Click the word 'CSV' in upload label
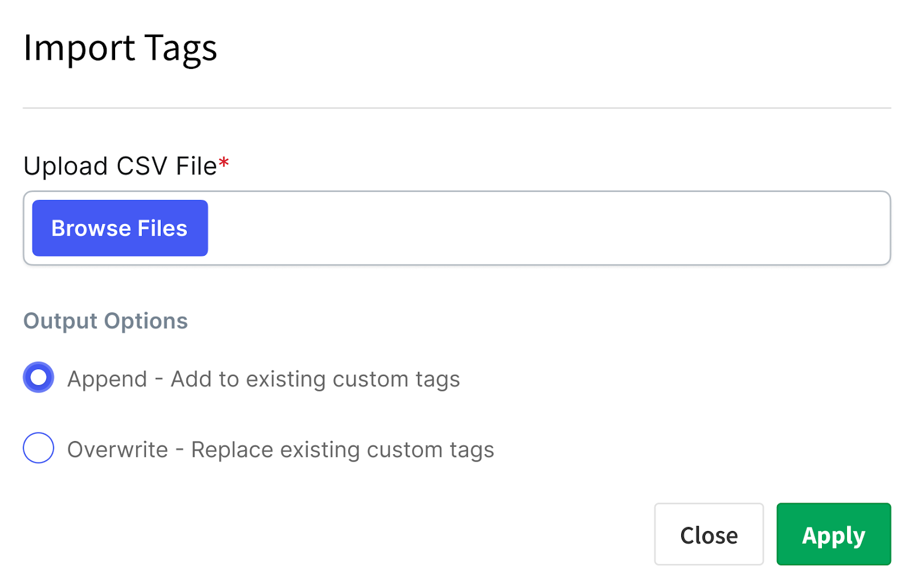The width and height of the screenshot is (912, 588). pos(142,166)
